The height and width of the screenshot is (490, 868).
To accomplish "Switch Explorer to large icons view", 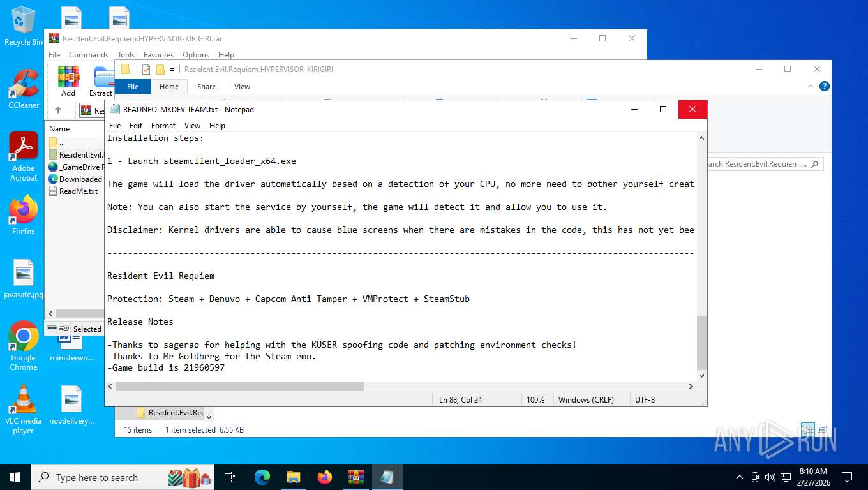I will [x=821, y=429].
